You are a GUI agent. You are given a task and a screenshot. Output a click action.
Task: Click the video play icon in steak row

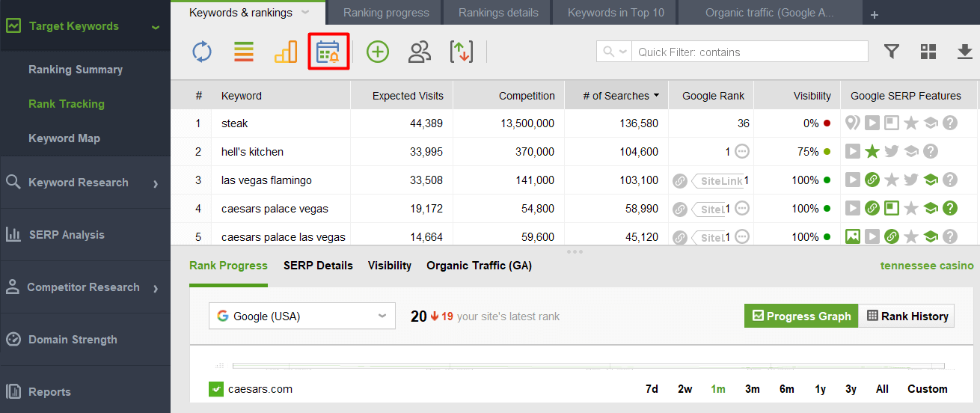[872, 123]
